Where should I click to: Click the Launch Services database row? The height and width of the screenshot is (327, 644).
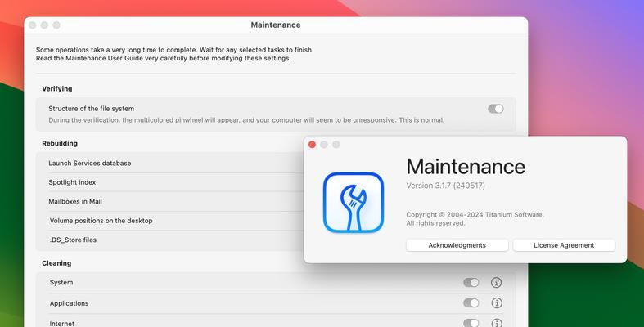tap(169, 163)
